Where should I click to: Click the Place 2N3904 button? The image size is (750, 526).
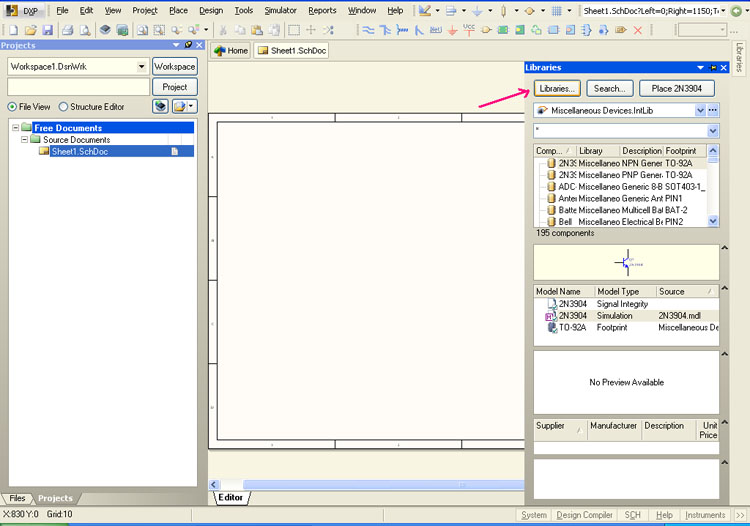click(677, 88)
